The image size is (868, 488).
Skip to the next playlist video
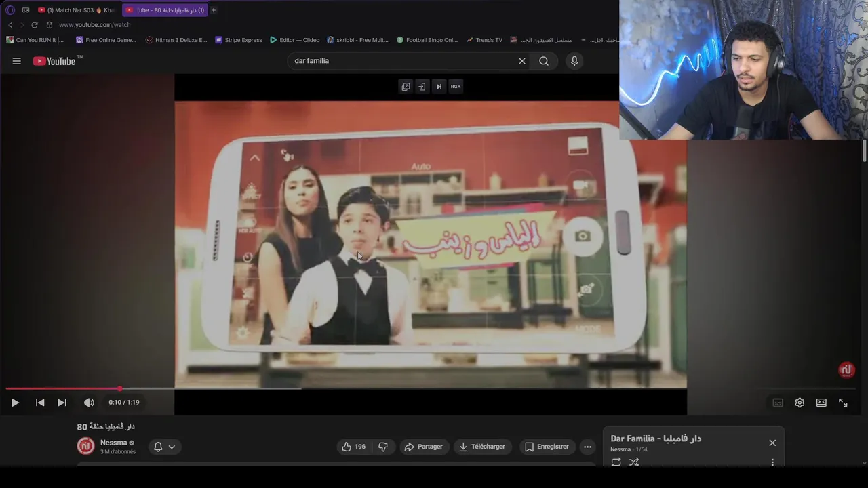pos(62,403)
